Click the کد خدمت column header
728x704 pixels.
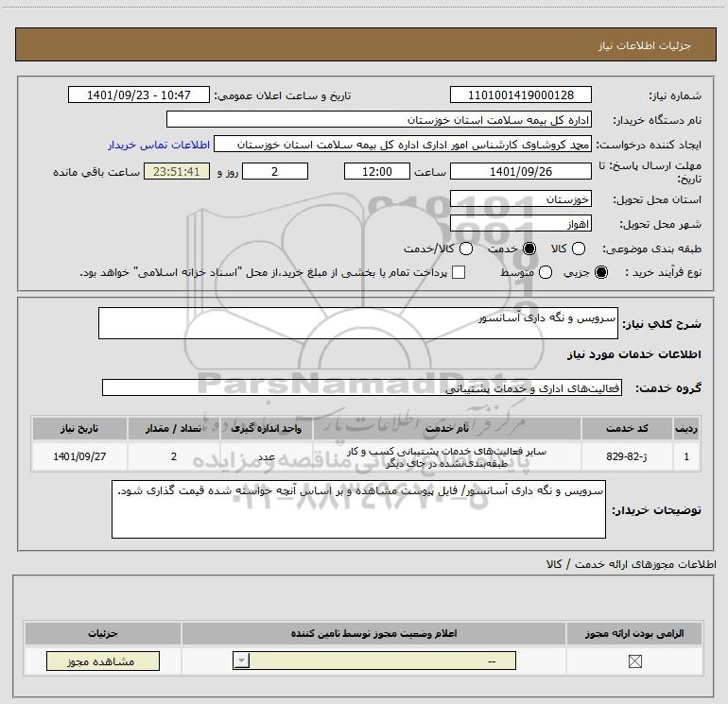pos(627,428)
